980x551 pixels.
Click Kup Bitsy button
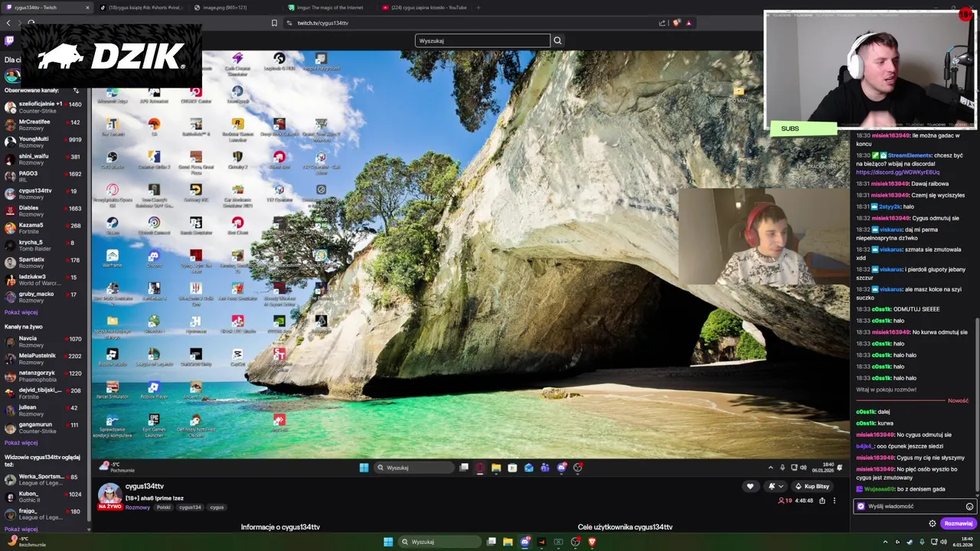tap(812, 487)
